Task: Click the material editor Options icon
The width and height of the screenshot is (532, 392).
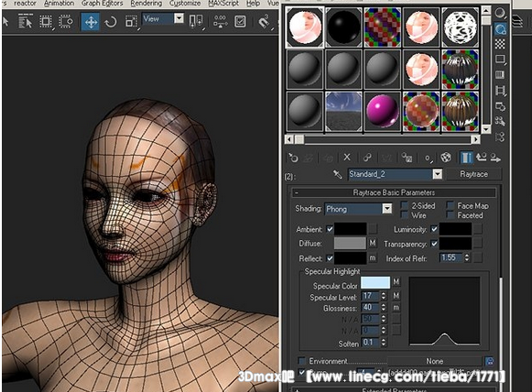Action: coord(500,106)
